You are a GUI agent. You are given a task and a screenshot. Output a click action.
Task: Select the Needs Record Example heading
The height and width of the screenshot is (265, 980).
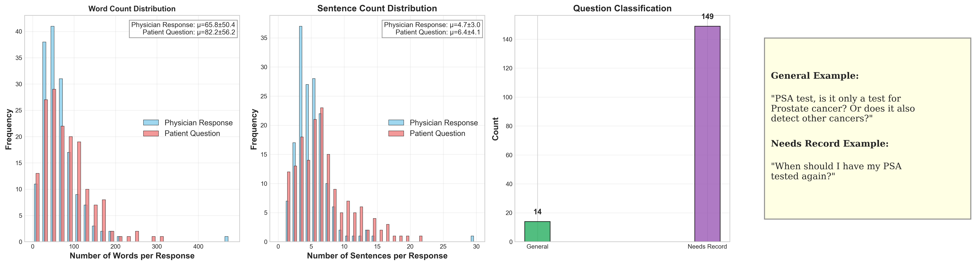pos(829,144)
